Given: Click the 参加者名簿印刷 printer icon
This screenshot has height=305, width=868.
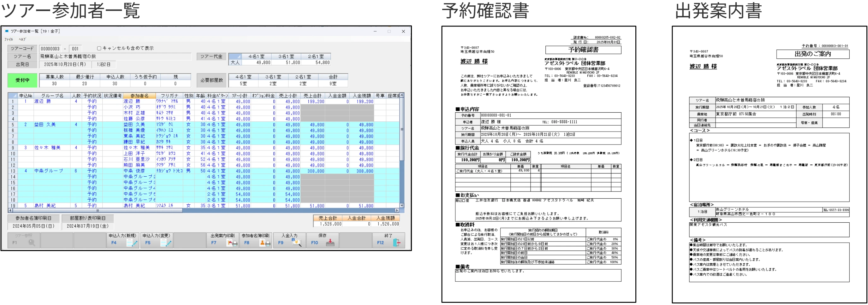Looking at the screenshot, I should [265, 242].
